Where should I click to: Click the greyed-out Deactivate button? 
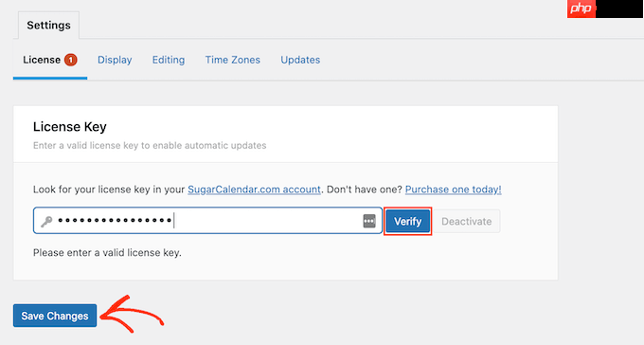coord(467,221)
